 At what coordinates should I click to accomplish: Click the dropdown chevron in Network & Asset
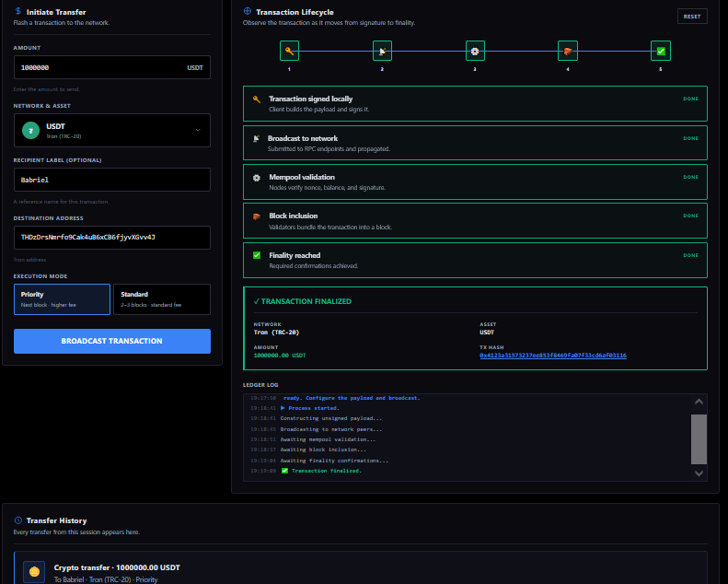point(198,131)
